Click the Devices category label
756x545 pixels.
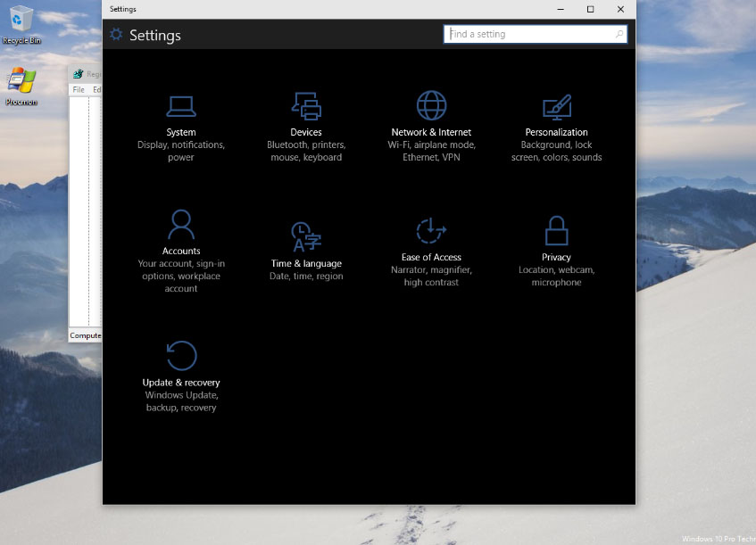pyautogui.click(x=306, y=132)
